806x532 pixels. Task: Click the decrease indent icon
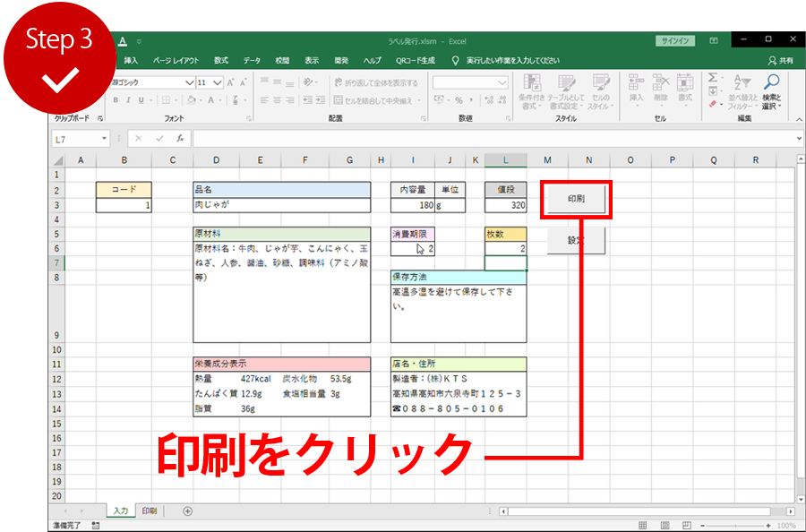307,100
